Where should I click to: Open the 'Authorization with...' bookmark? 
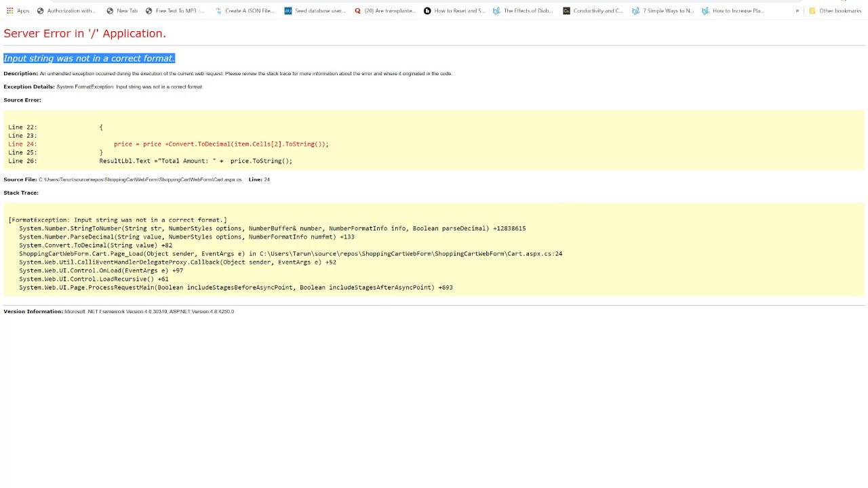pyautogui.click(x=67, y=11)
